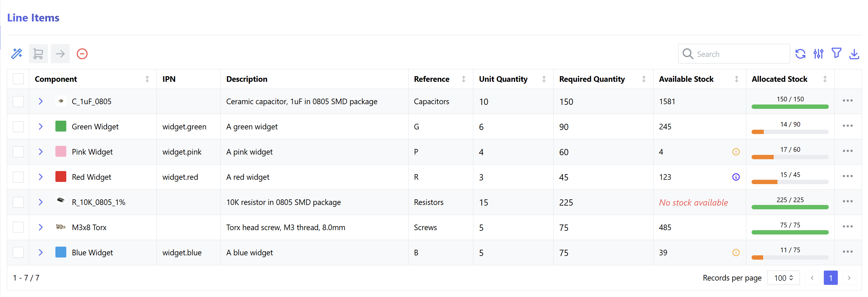The width and height of the screenshot is (868, 297).
Task: Click the 'Torx head screw, M3 thread, 8.0mm' description
Action: [286, 227]
